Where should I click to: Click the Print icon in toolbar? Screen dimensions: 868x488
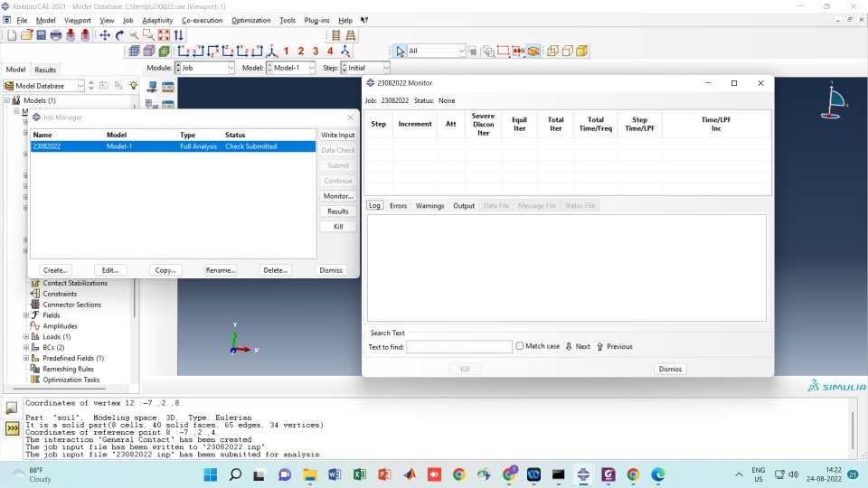click(x=55, y=35)
